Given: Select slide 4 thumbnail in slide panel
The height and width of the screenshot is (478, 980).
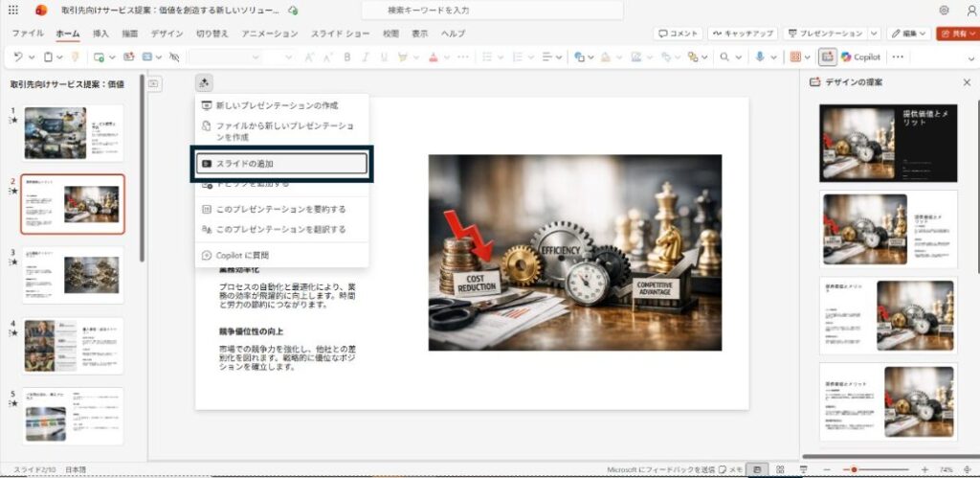Looking at the screenshot, I should coord(73,346).
